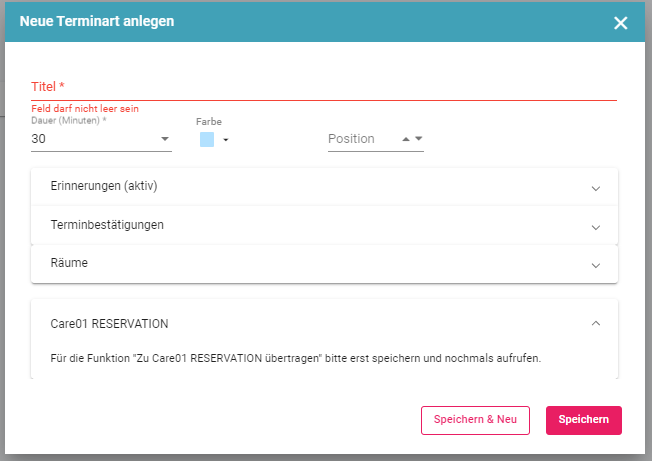Decrease Position with the down arrow
Viewport: 652px width, 461px height.
(419, 139)
